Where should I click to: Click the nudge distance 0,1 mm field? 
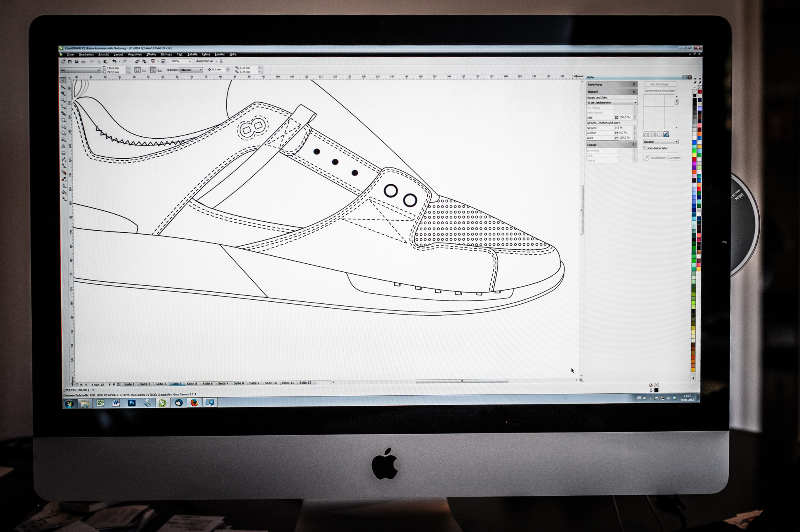218,70
